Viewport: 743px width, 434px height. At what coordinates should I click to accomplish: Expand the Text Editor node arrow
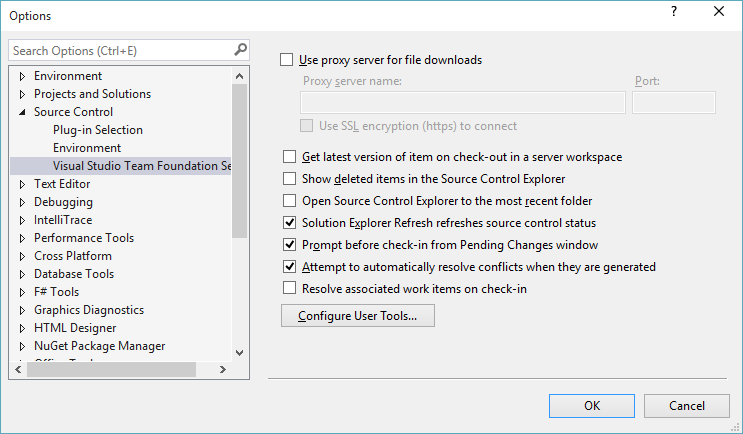[x=22, y=184]
